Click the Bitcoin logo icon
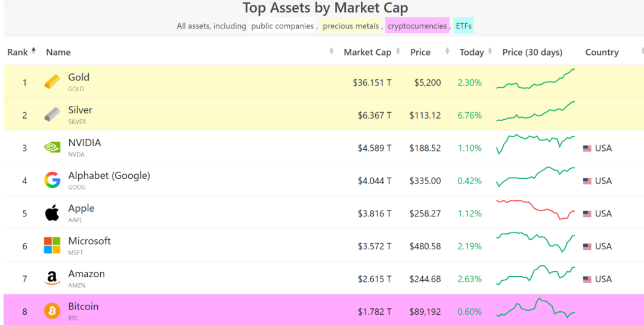This screenshot has height=325, width=644. pyautogui.click(x=52, y=311)
